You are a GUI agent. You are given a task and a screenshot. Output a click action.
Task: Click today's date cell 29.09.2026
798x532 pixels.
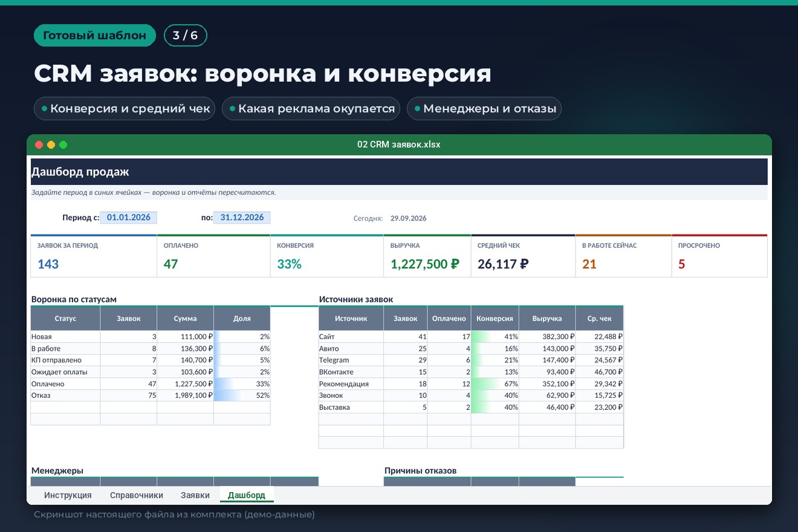(x=409, y=218)
